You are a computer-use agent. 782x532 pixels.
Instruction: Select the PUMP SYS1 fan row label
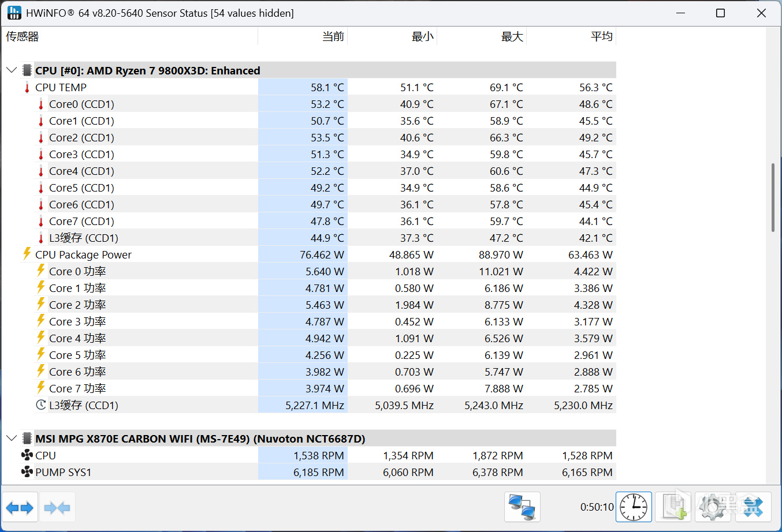pos(63,473)
